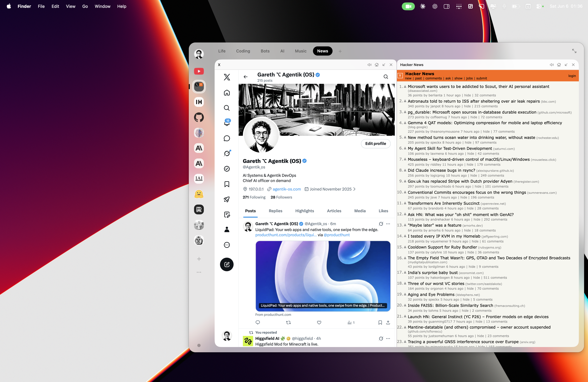
Task: Open more options on Higgsfield AI post
Action: coord(388,339)
